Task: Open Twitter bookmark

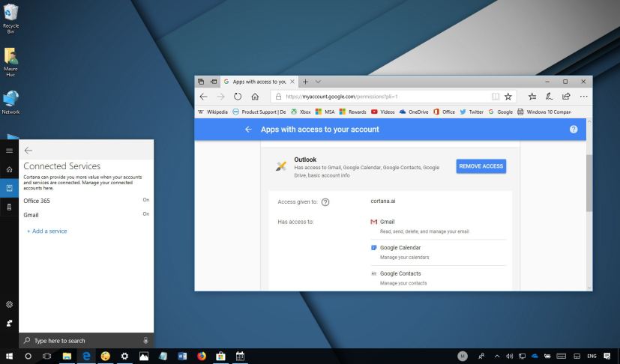Action: 472,112
